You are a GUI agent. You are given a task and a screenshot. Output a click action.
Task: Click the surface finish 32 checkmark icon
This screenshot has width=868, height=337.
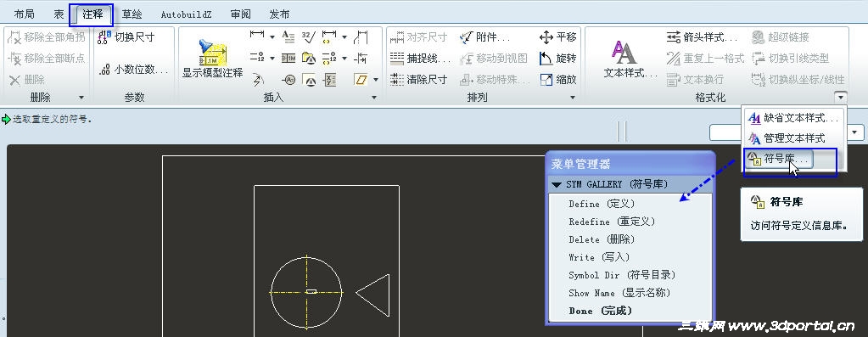308,37
